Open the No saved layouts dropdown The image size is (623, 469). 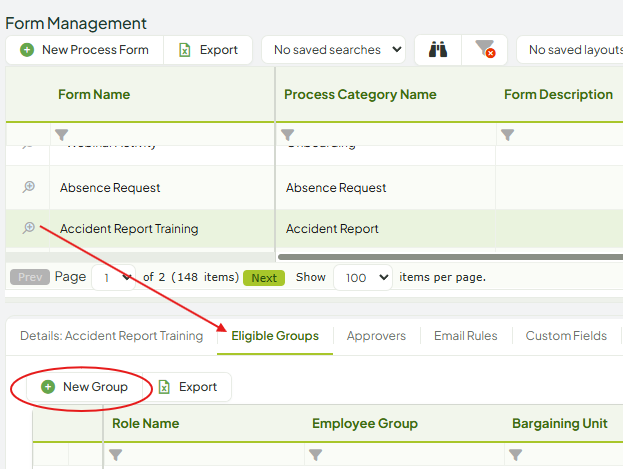click(572, 50)
